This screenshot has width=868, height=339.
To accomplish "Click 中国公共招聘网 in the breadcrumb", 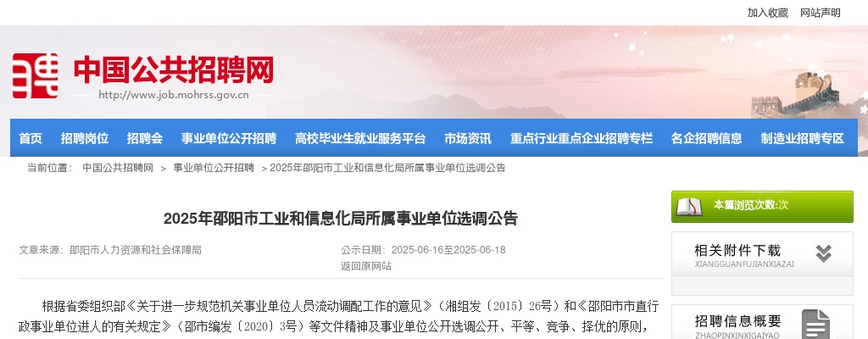I will tap(118, 168).
